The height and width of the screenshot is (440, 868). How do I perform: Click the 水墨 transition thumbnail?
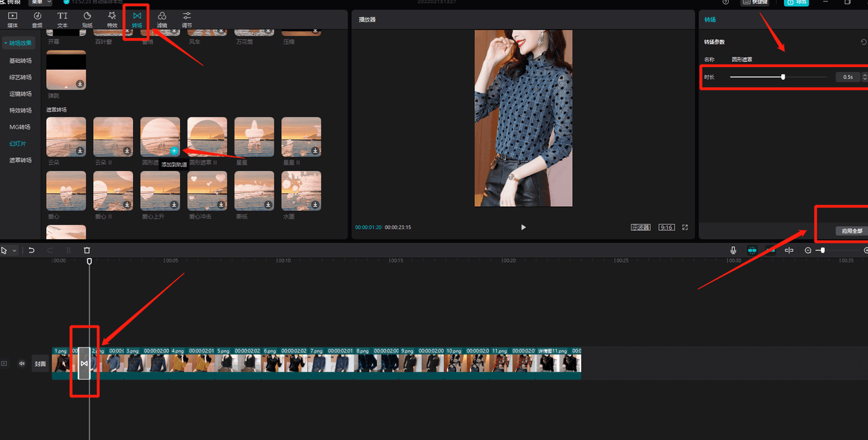click(x=301, y=190)
